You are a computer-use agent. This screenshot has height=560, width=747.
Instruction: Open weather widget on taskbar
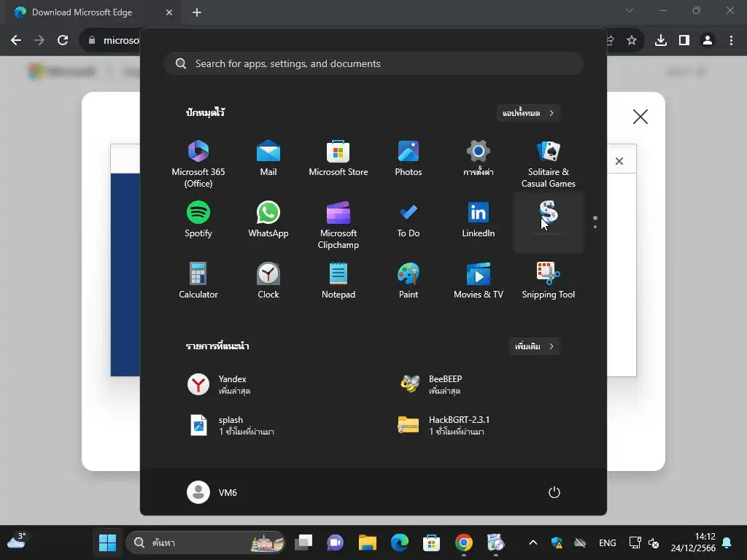click(x=17, y=542)
